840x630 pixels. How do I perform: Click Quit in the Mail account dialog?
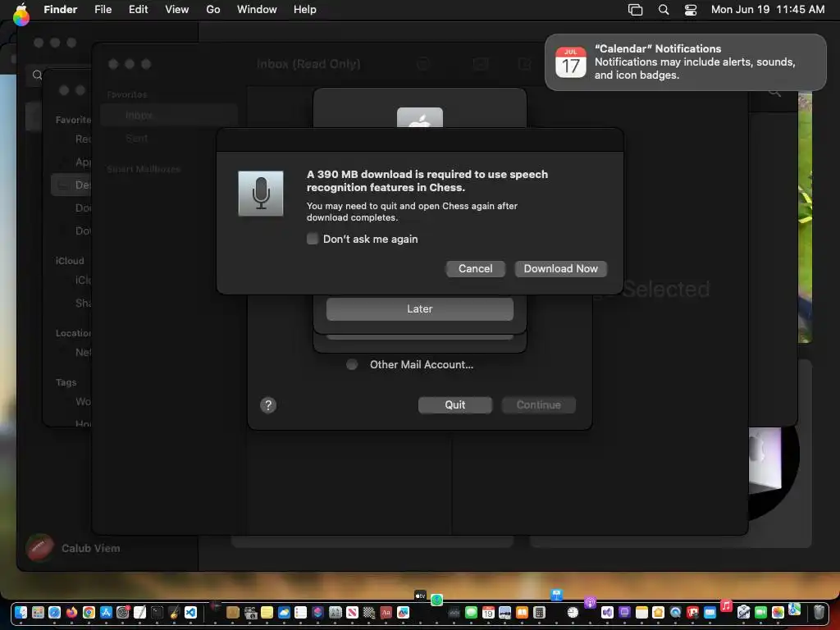coord(454,405)
